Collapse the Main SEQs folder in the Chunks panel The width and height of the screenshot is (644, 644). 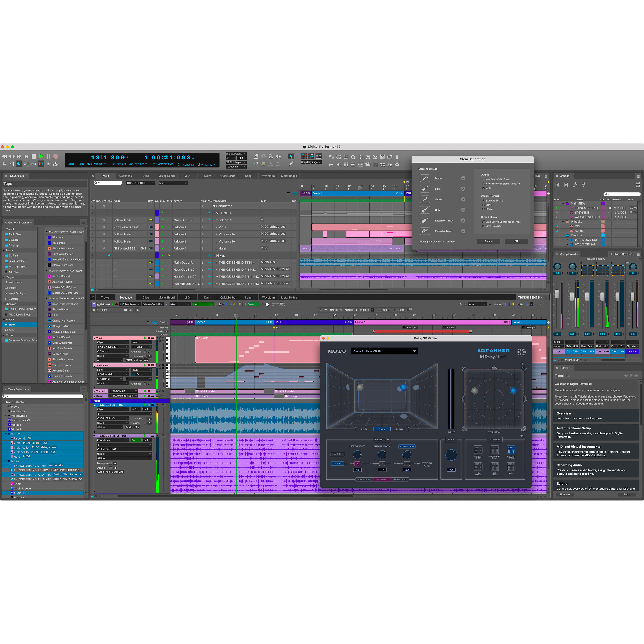point(564,203)
